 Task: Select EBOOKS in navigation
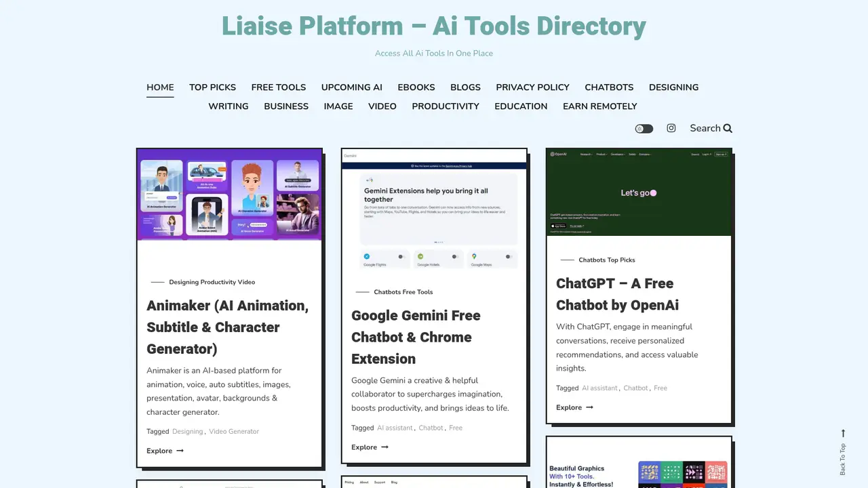tap(416, 87)
